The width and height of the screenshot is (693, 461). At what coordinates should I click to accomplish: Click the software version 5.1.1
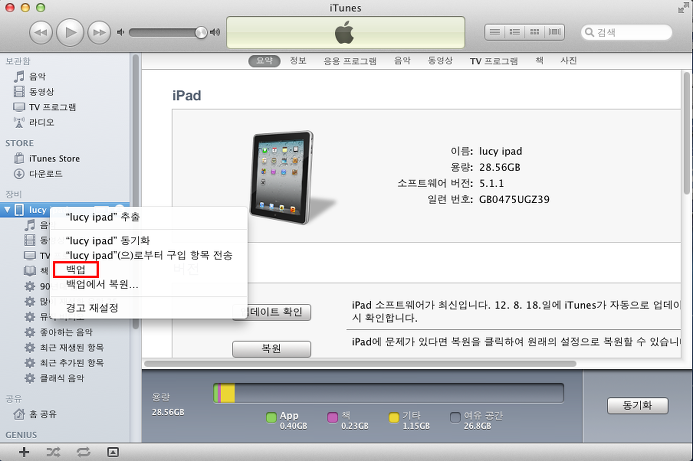[491, 183]
